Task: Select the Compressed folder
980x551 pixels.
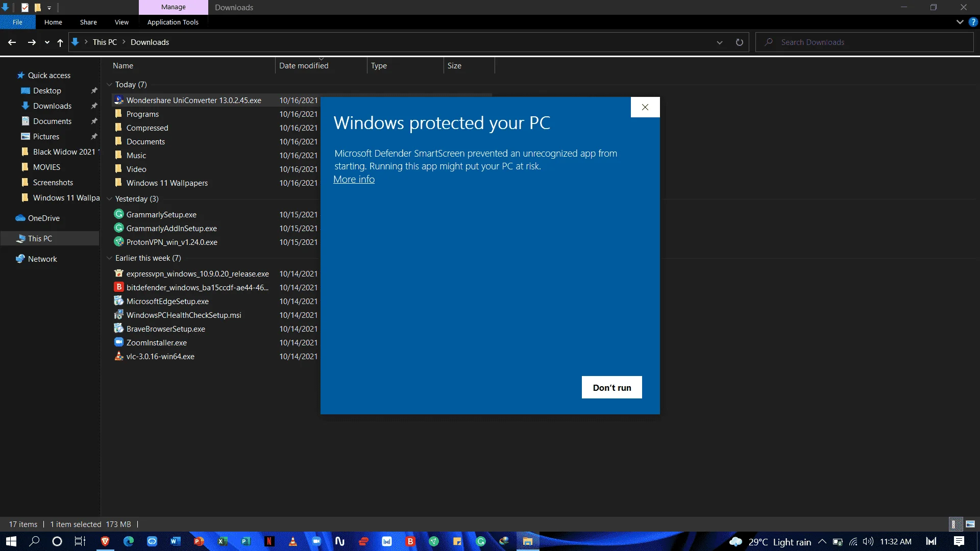Action: pos(147,128)
